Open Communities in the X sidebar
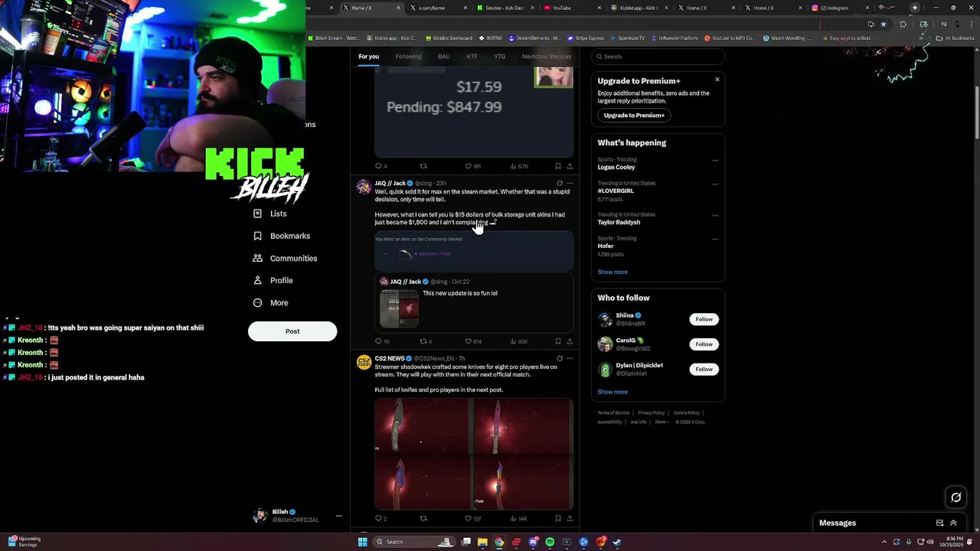Screen dimensions: 980x551 point(285,258)
